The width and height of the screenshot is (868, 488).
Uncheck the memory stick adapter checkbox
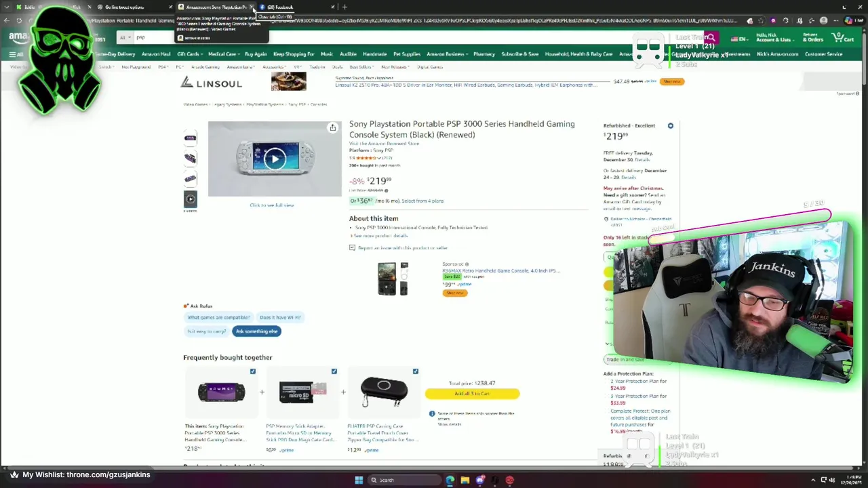(334, 371)
